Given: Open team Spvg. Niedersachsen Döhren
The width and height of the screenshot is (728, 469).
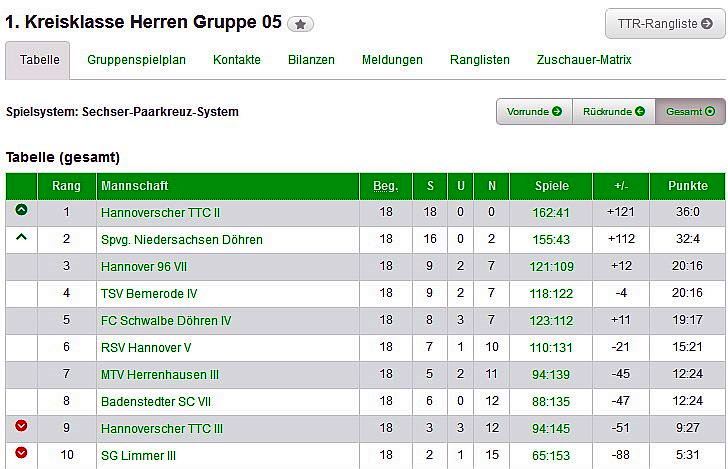Looking at the screenshot, I should pos(181,240).
